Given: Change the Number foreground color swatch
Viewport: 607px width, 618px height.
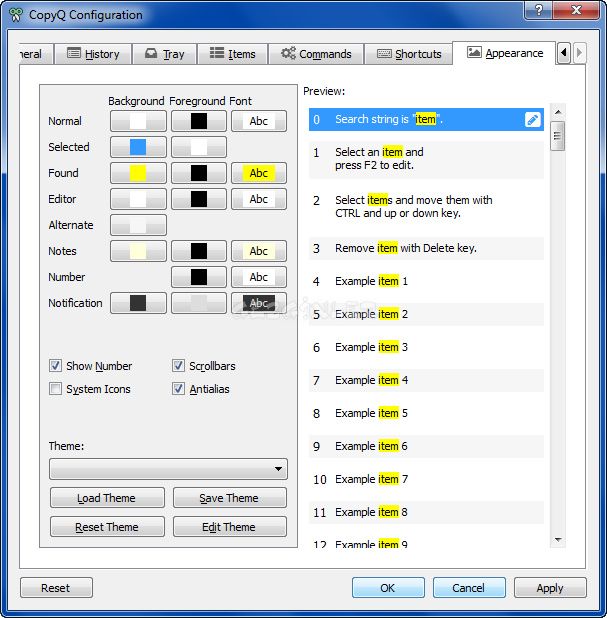Looking at the screenshot, I should point(199,277).
